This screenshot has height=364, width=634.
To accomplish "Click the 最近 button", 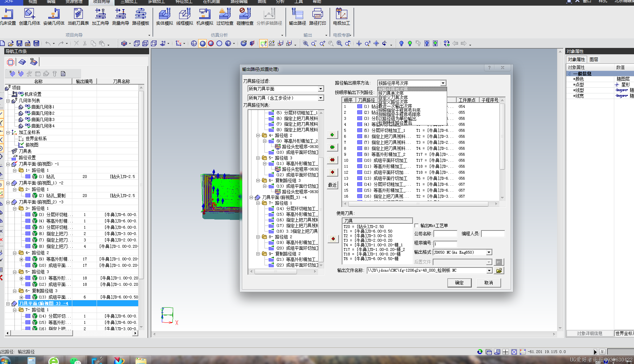I will tap(332, 185).
